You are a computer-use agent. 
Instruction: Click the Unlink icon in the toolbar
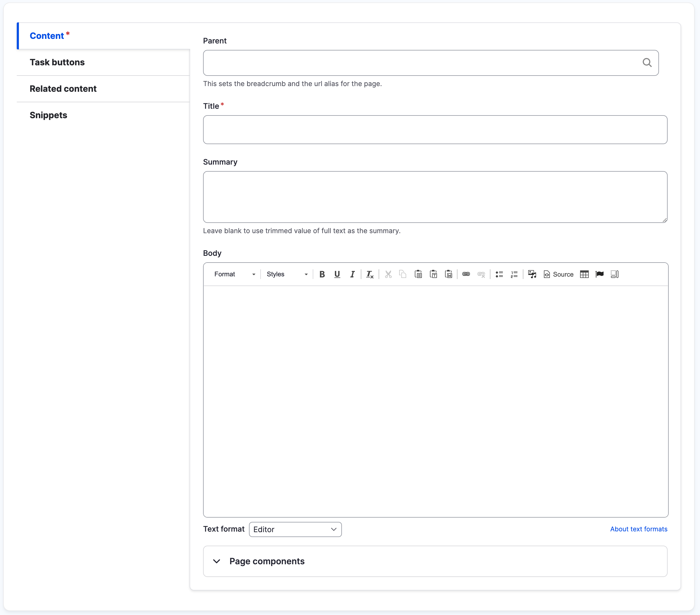point(482,274)
